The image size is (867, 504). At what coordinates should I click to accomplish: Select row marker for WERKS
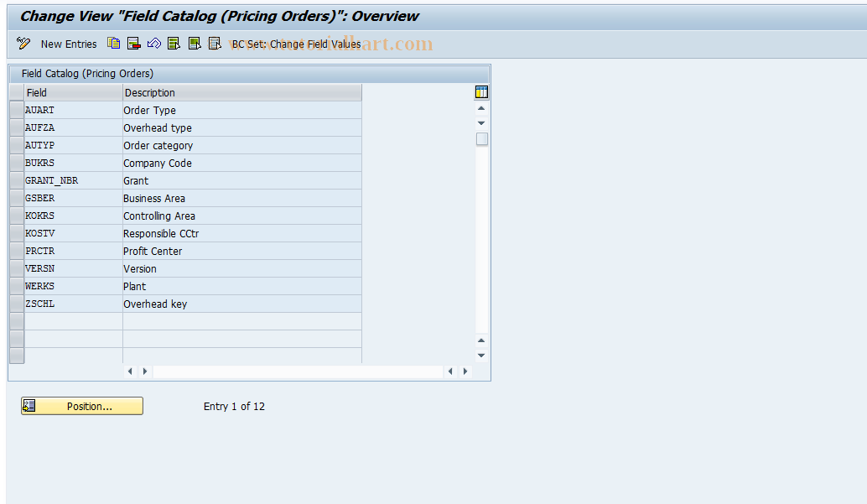pos(17,287)
